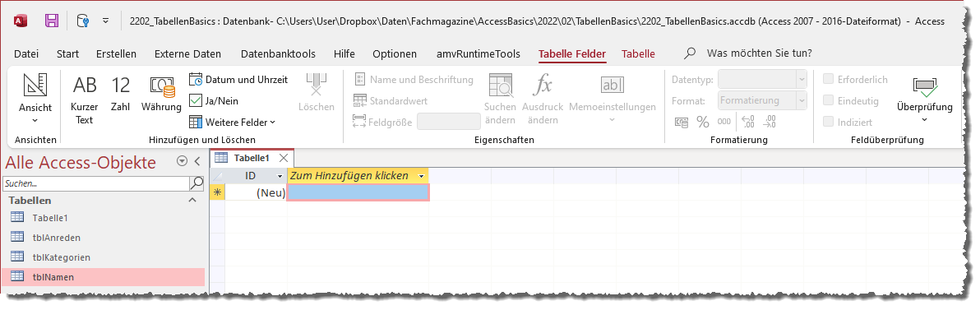Select tblKategorien table
Screen dimensions: 980x310
[104, 257]
